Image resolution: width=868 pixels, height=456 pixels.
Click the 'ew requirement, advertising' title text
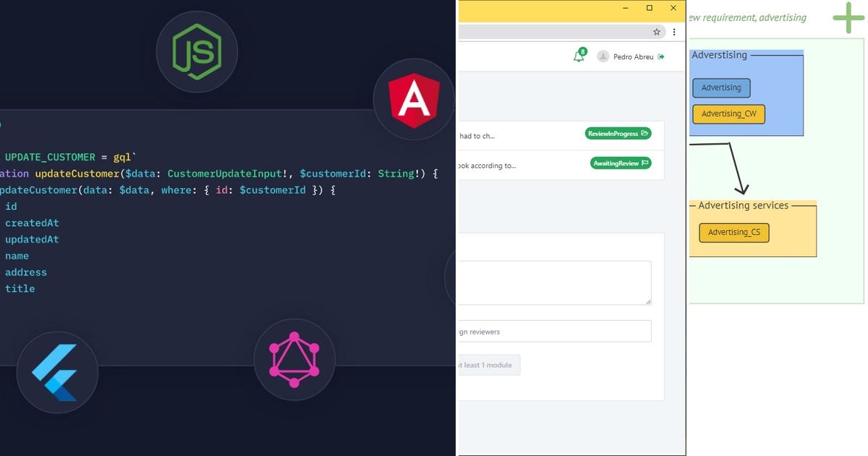[748, 17]
